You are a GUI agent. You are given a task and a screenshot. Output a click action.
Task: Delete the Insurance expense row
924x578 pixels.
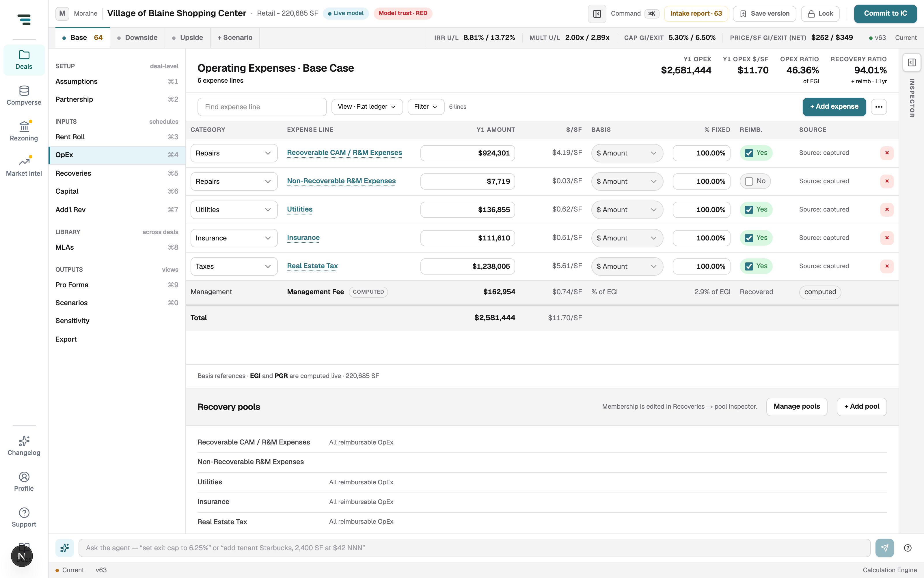[x=886, y=238]
